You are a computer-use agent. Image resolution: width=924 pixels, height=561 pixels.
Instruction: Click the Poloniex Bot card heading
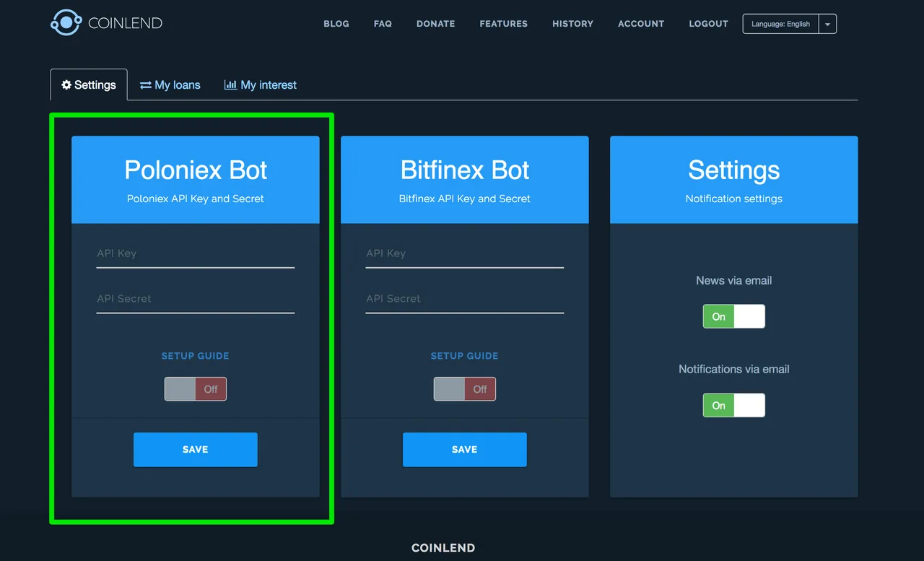click(x=196, y=170)
